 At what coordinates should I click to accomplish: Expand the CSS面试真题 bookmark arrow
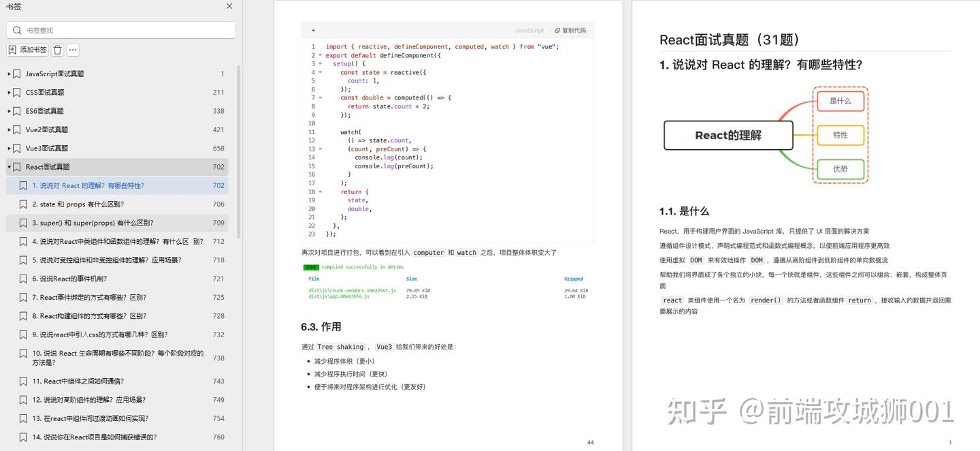(x=9, y=92)
